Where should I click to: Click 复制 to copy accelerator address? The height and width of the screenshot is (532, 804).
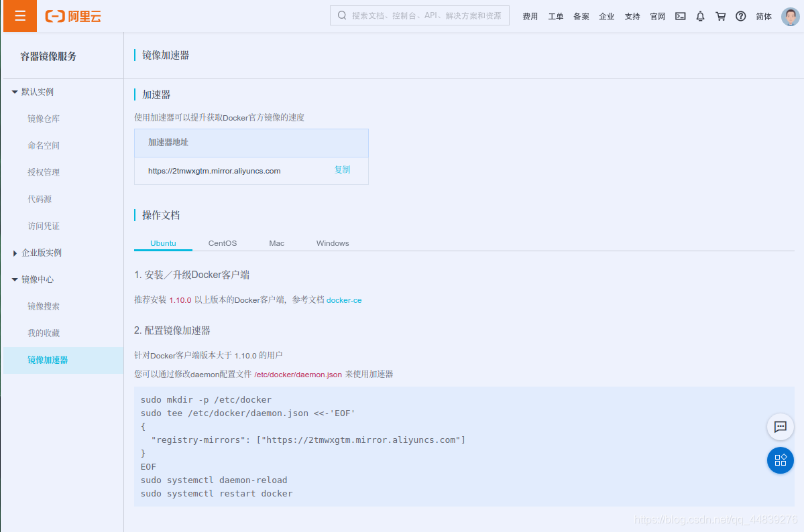coord(342,170)
